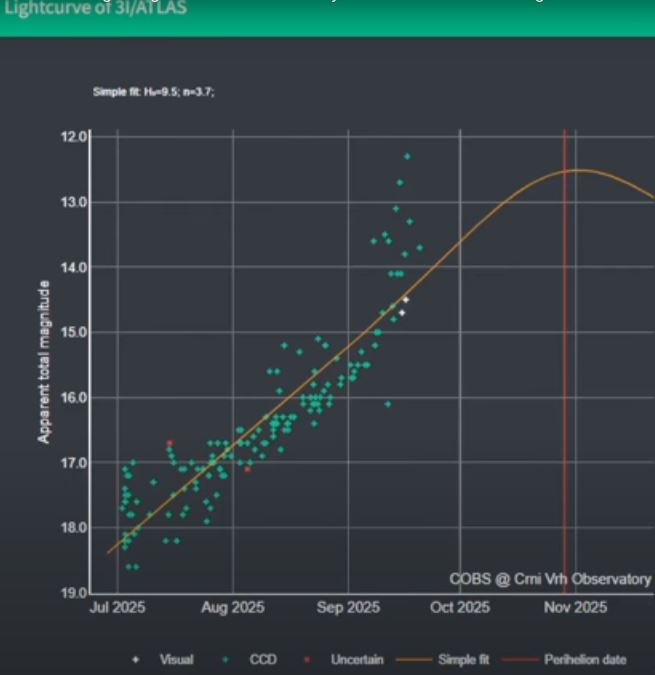Click the brightest CCD data point near magnitude 12.3
This screenshot has height=675, width=655.
click(x=408, y=156)
